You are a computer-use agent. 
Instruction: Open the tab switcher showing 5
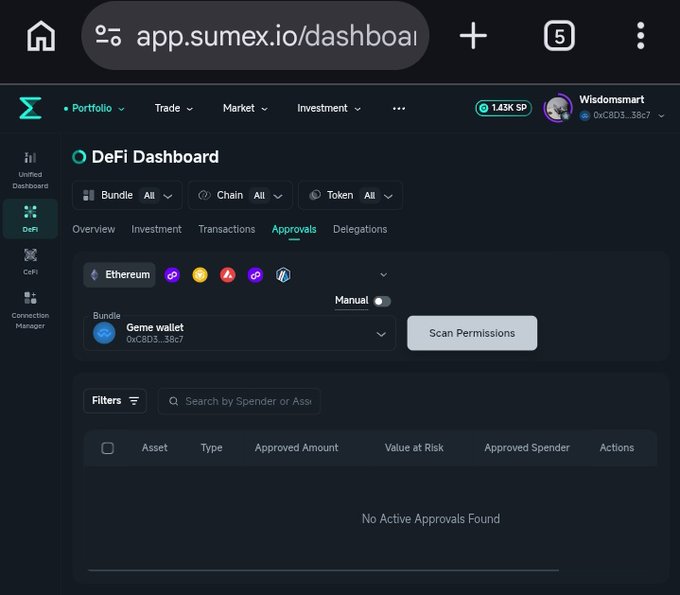click(559, 36)
